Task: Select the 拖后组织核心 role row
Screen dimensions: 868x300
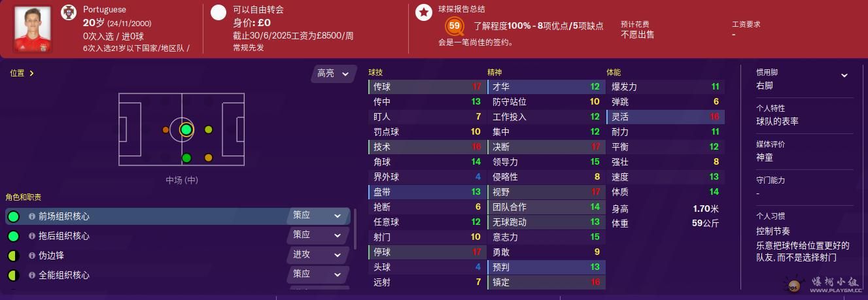Action: [x=178, y=236]
